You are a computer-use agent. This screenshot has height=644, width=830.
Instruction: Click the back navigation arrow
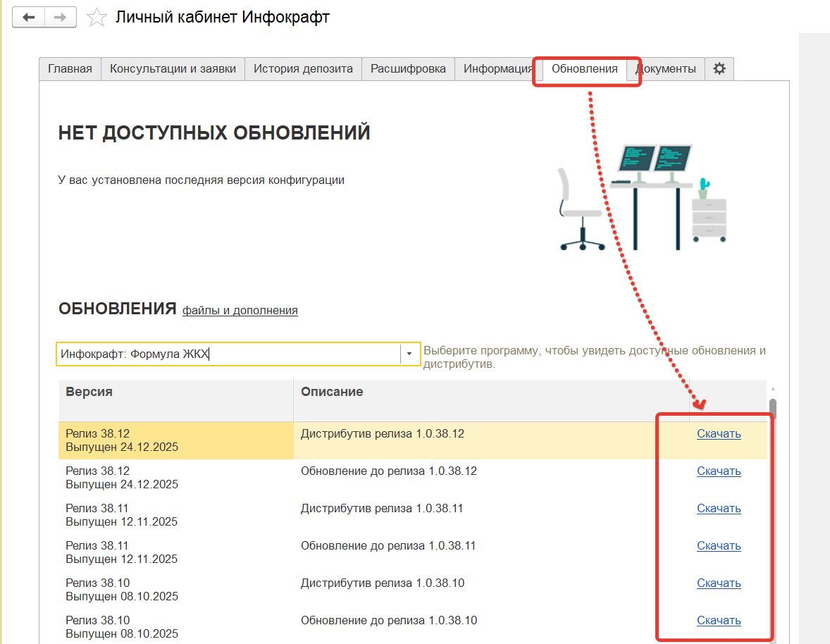[x=29, y=18]
